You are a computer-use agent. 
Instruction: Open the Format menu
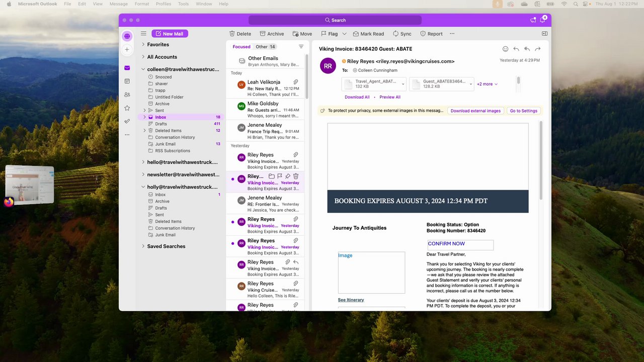(142, 4)
